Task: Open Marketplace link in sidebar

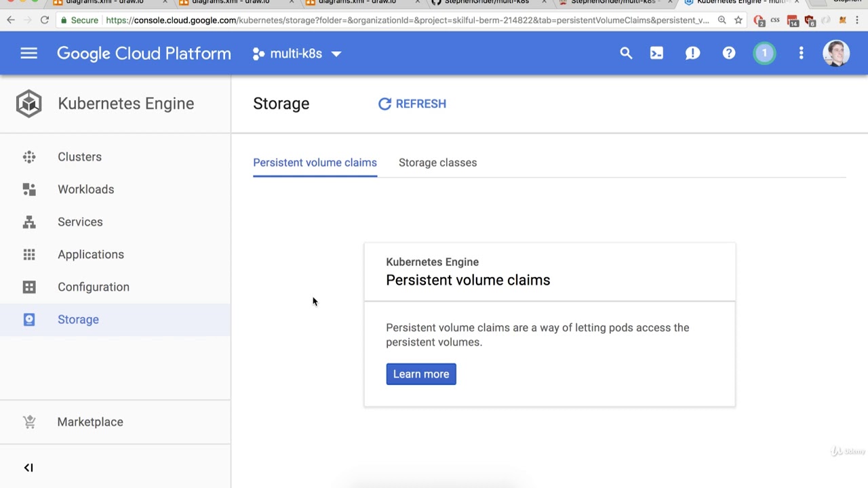Action: (90, 422)
